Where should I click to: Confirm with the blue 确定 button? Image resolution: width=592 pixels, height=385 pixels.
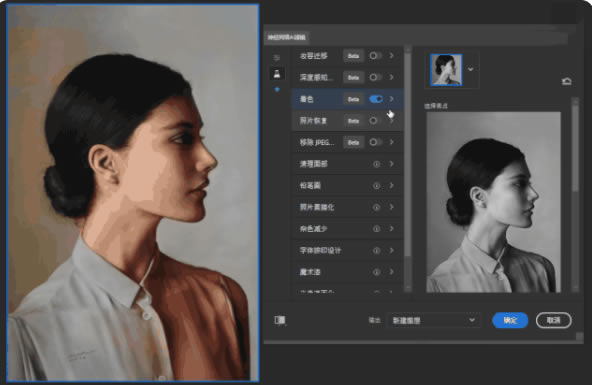[510, 320]
